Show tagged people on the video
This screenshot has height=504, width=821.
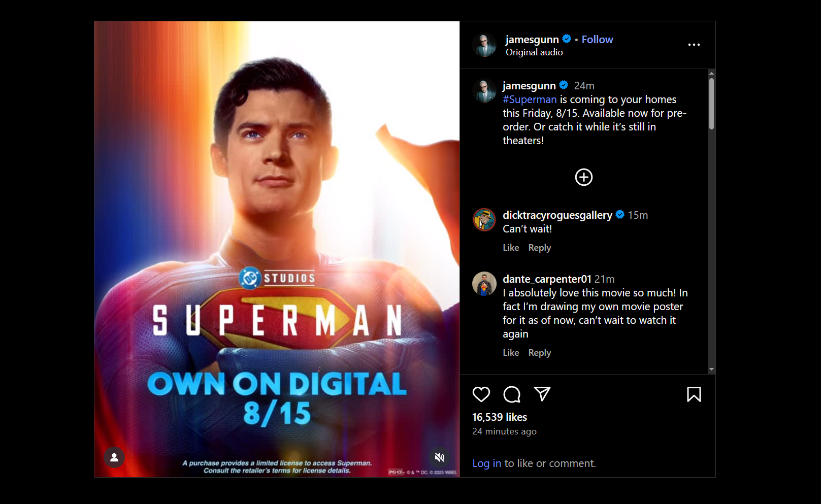[114, 457]
